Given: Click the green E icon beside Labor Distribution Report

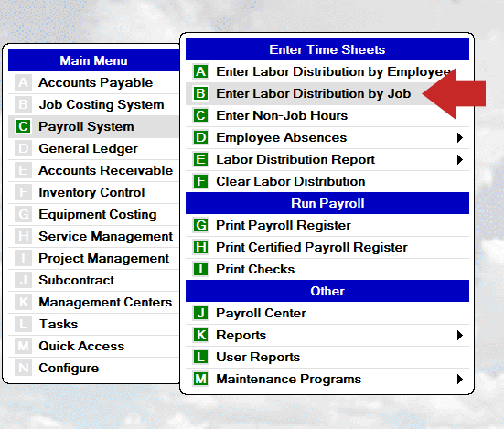Looking at the screenshot, I should 201,159.
